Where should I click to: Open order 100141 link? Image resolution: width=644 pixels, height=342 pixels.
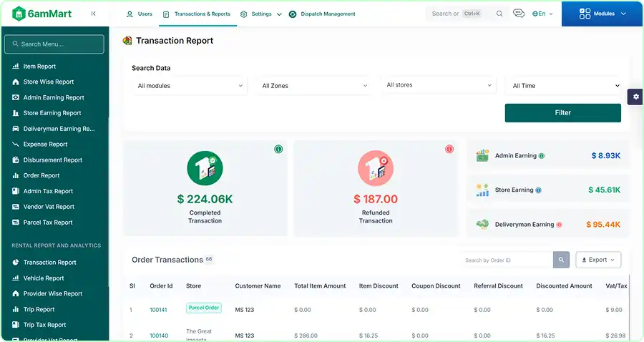point(158,310)
